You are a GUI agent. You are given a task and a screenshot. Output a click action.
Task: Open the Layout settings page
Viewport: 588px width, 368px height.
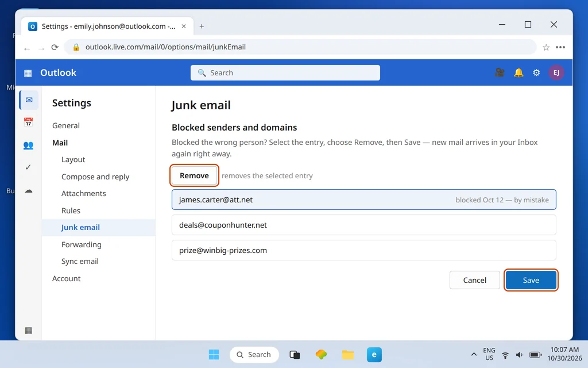click(x=73, y=160)
